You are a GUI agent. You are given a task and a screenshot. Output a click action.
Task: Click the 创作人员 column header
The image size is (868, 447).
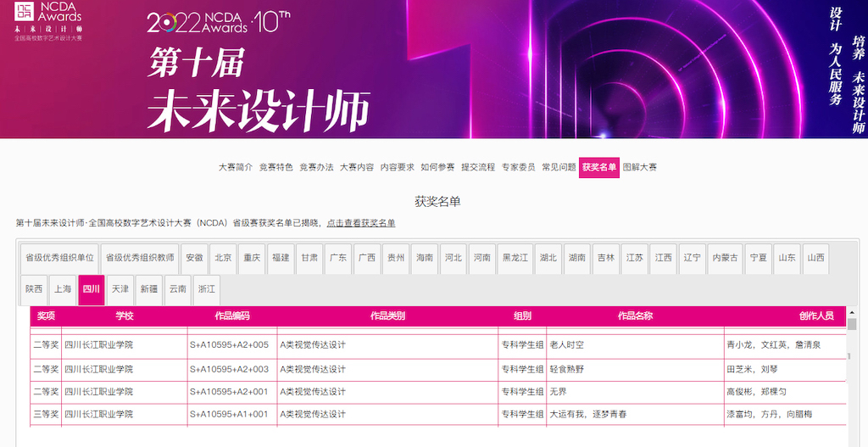[816, 316]
